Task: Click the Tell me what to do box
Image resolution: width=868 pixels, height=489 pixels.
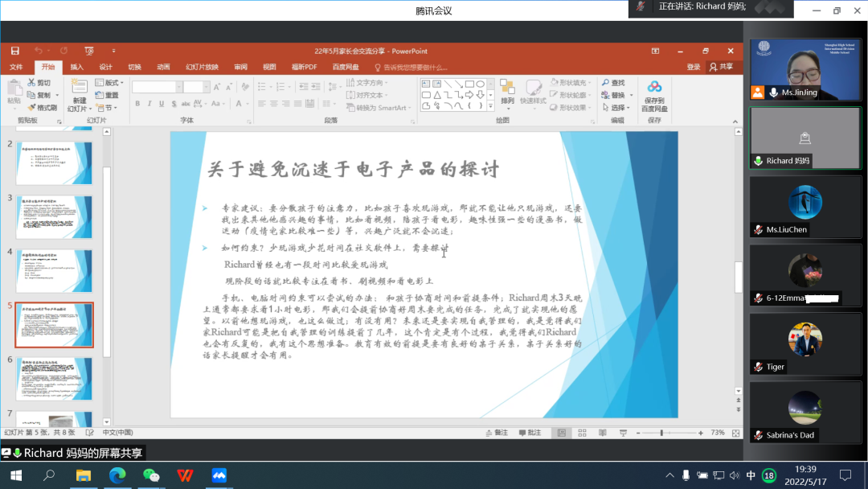Action: point(411,68)
